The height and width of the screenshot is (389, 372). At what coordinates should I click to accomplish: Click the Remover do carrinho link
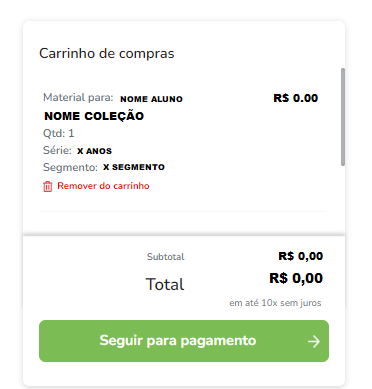[103, 186]
